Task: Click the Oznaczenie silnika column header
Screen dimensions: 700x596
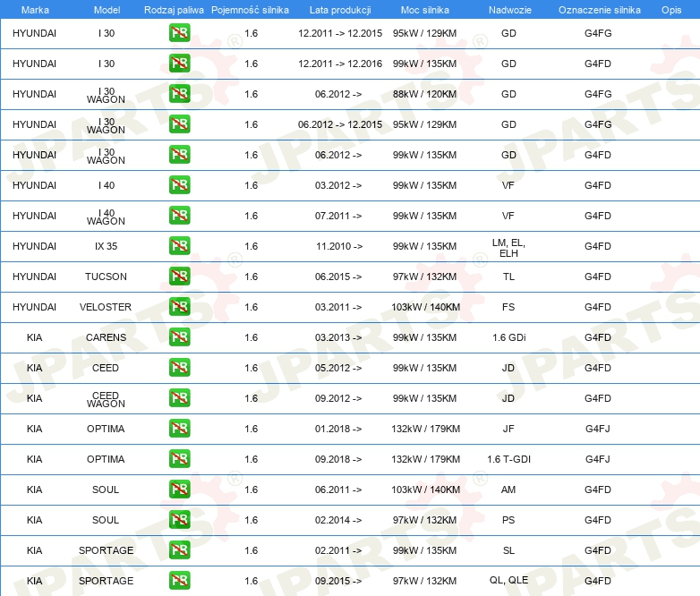Action: [x=599, y=10]
